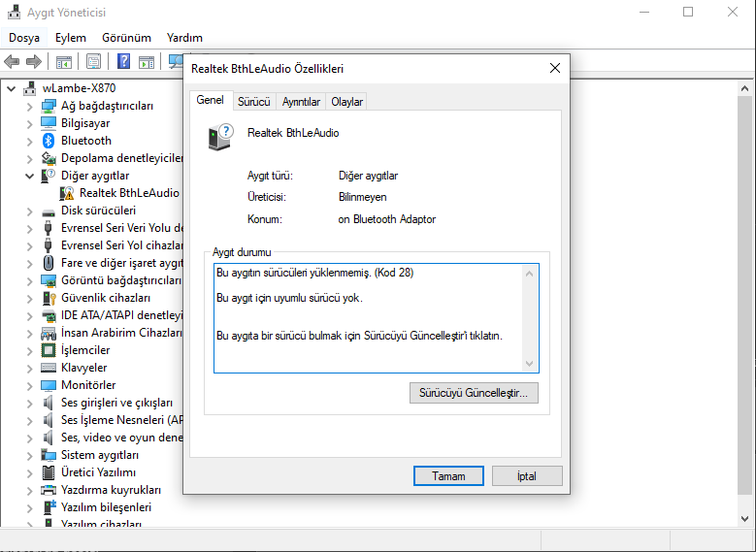Switch to the Sürücü tab

(254, 102)
